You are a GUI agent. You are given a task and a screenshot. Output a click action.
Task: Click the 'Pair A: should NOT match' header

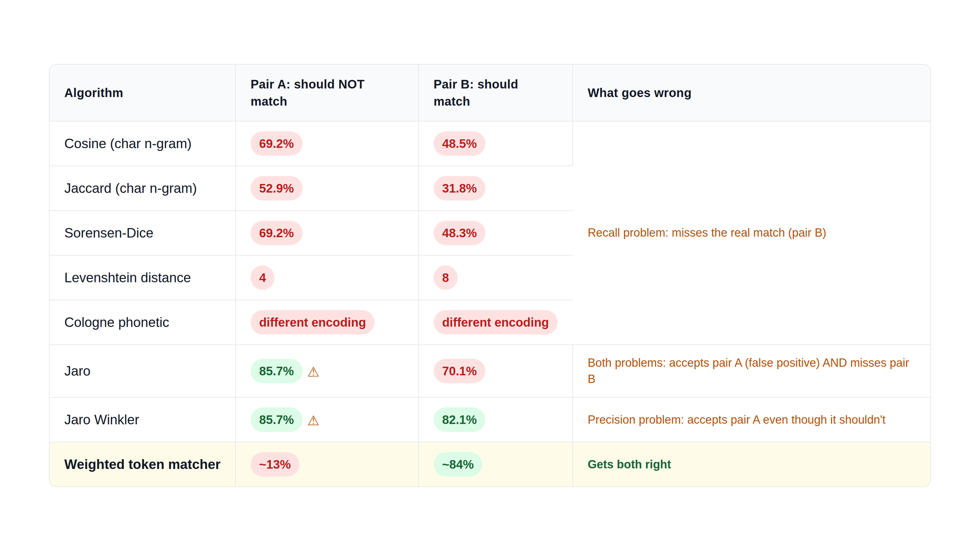[307, 93]
